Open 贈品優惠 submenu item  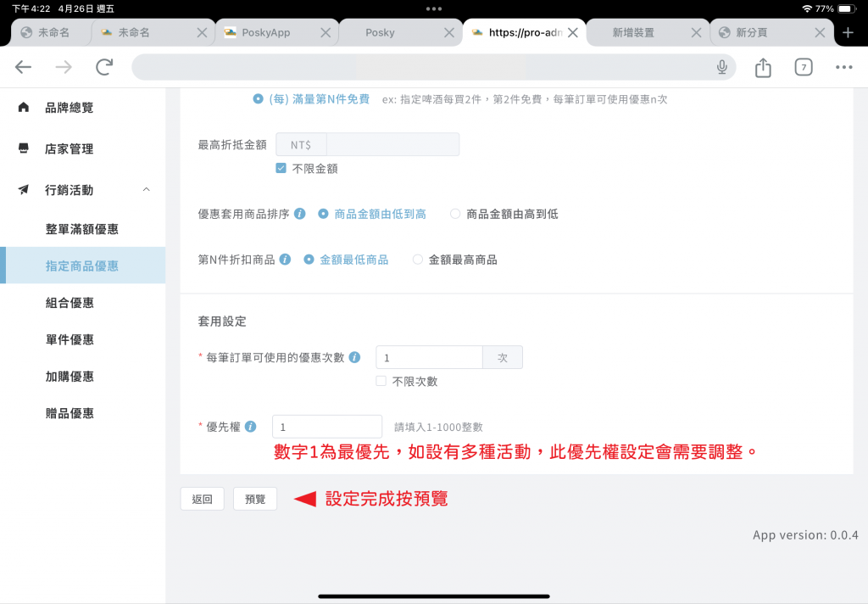tap(83, 413)
